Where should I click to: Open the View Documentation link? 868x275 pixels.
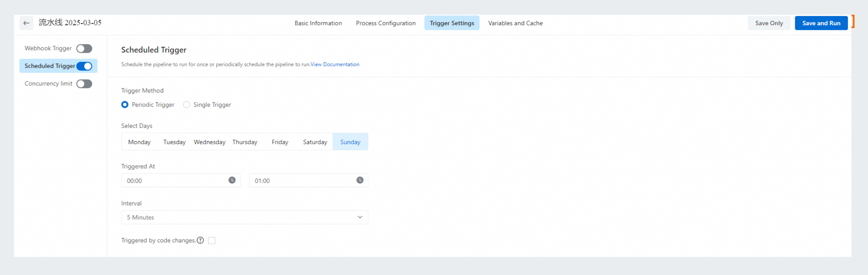335,64
